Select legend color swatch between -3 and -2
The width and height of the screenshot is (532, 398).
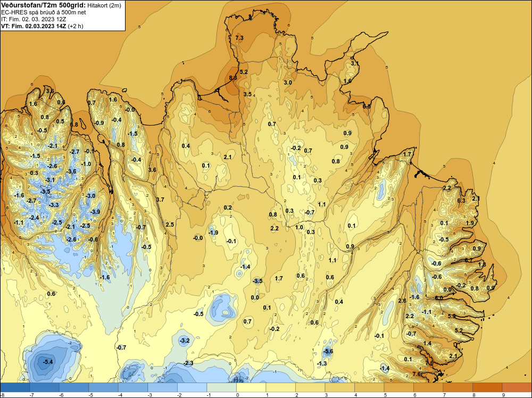pos(162,387)
